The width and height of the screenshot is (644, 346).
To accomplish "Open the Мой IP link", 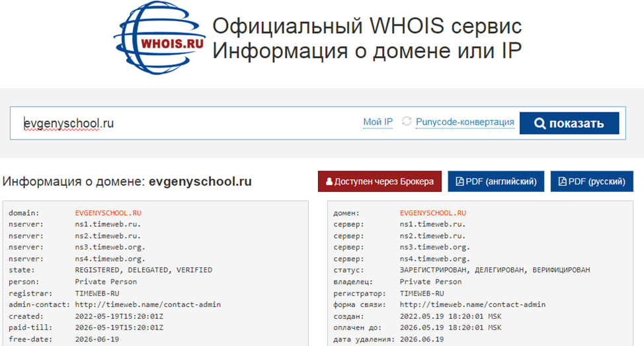I will click(378, 122).
